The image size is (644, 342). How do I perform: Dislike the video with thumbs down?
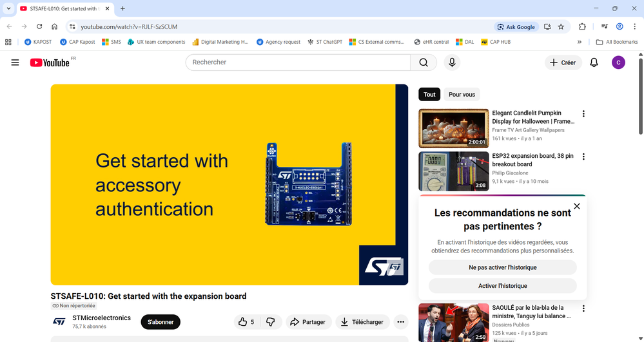click(271, 322)
